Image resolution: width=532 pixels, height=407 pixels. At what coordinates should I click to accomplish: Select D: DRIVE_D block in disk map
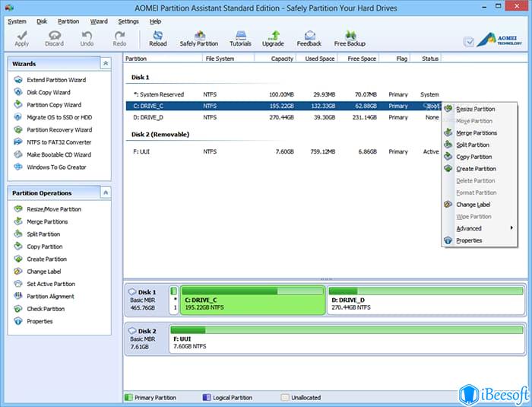426,300
